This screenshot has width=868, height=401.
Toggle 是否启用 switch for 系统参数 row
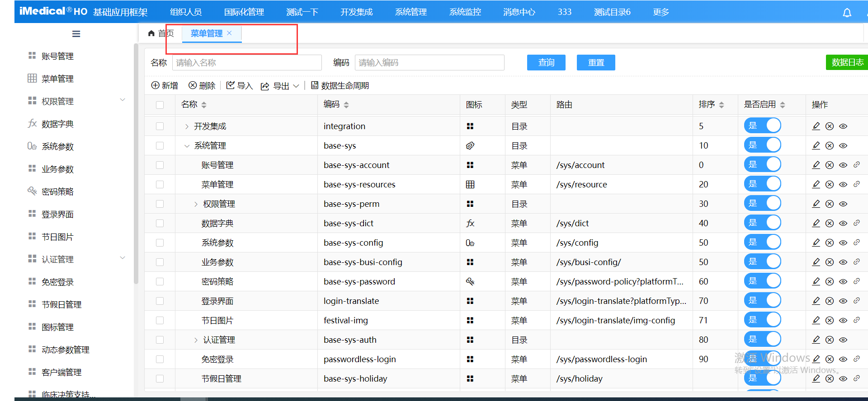(x=763, y=242)
